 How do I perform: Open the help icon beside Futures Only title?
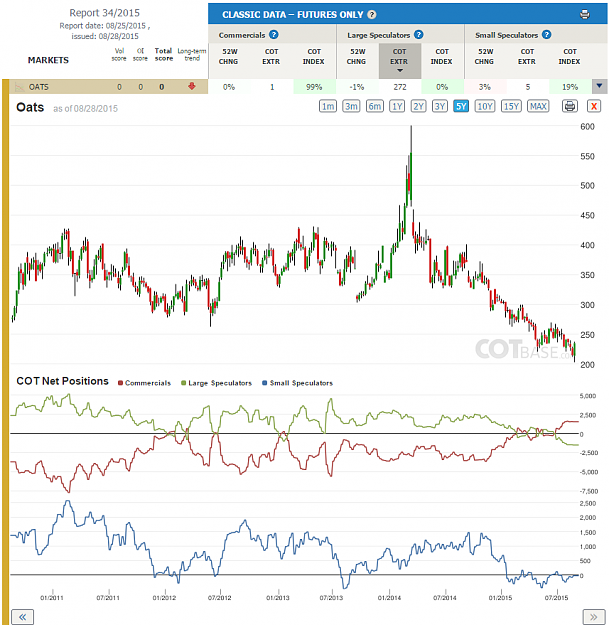click(371, 15)
